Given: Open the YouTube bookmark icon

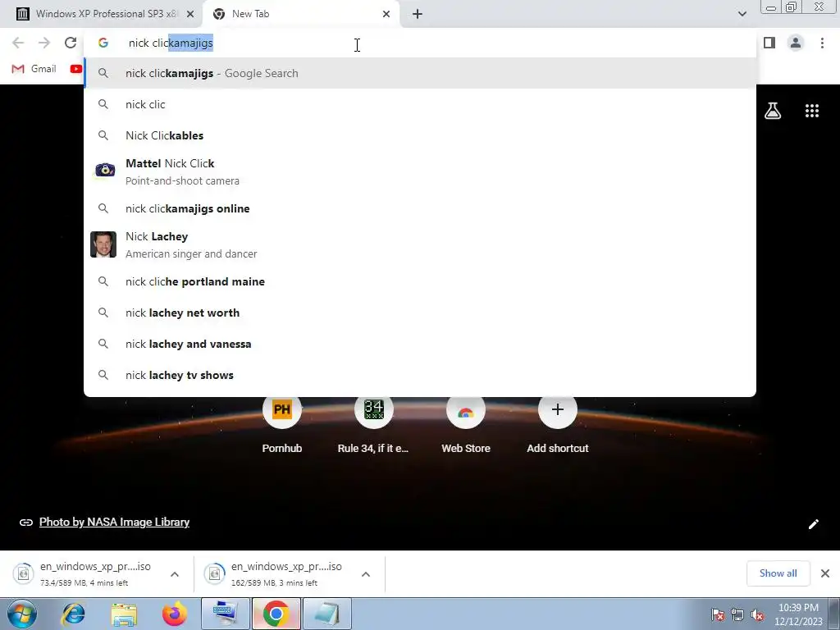Looking at the screenshot, I should 75,69.
